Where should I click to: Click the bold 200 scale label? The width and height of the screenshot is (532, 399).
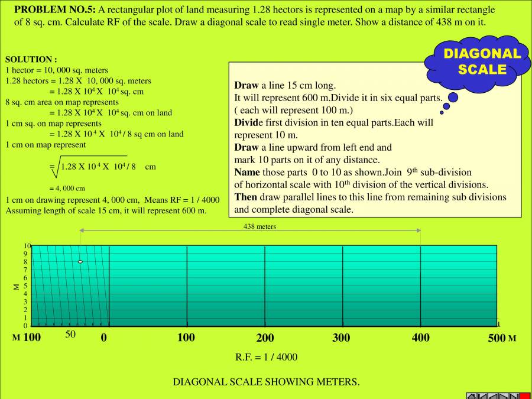(x=265, y=338)
